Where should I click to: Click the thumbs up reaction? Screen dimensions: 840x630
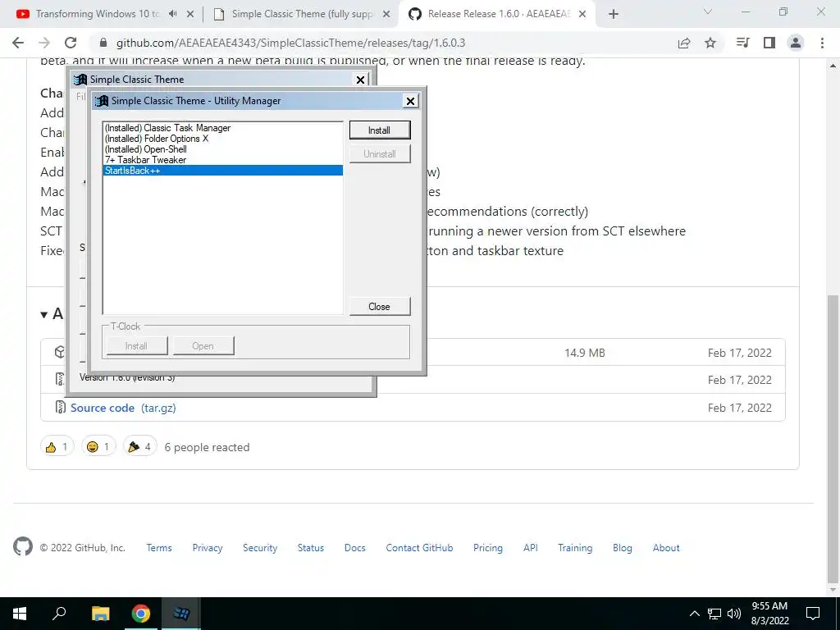coord(57,447)
